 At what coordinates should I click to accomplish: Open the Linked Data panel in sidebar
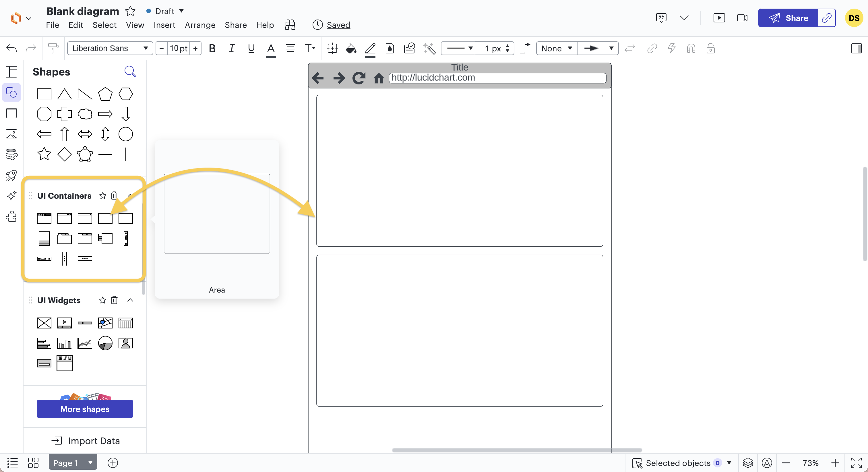point(11,155)
